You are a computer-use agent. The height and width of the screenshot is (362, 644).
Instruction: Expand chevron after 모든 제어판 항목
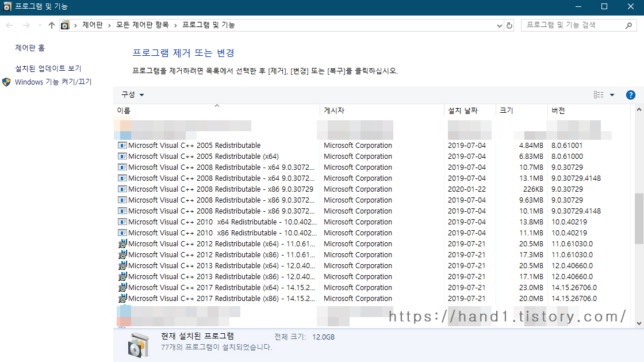(x=175, y=25)
